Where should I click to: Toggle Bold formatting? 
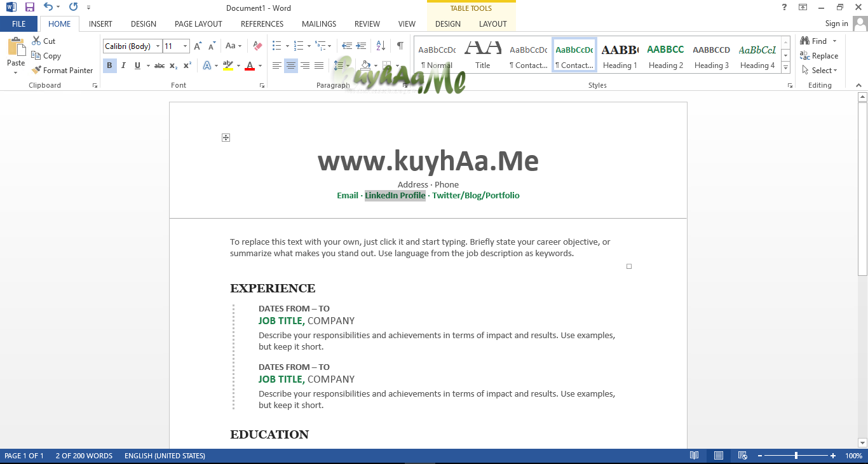[109, 65]
